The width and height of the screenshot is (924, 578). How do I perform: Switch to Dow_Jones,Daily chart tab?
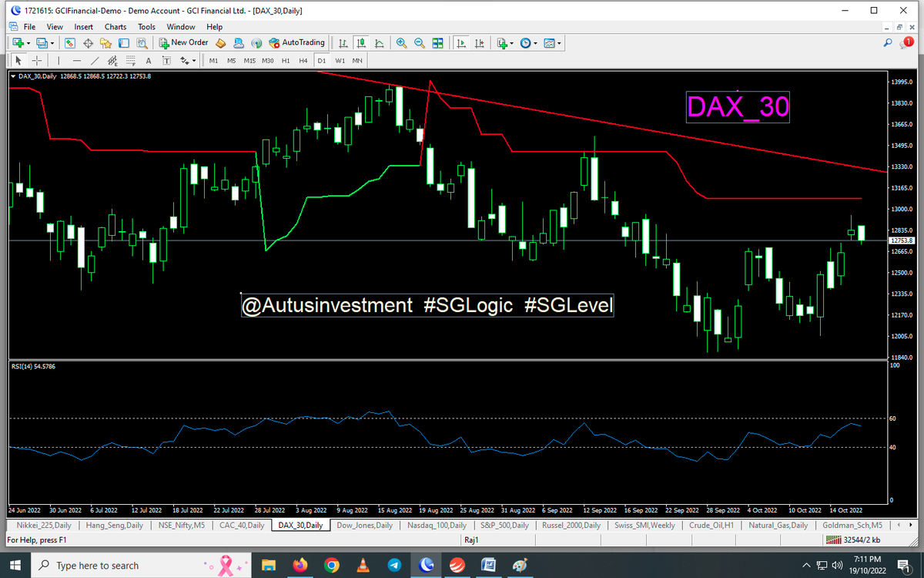[x=365, y=525]
